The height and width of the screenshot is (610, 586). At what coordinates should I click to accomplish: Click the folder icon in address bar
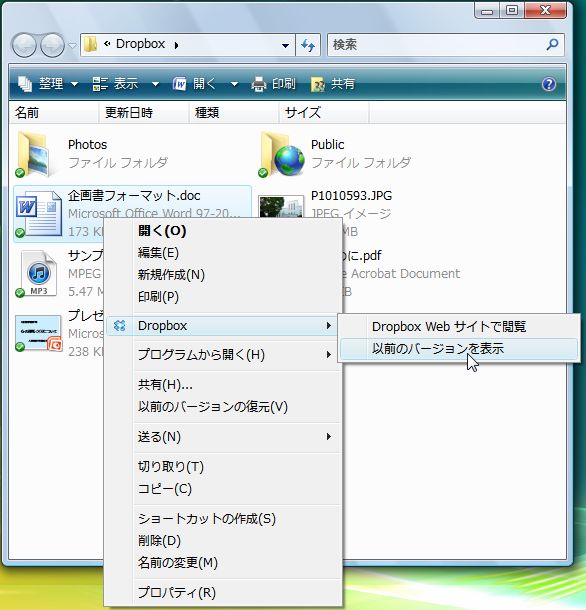click(x=91, y=44)
